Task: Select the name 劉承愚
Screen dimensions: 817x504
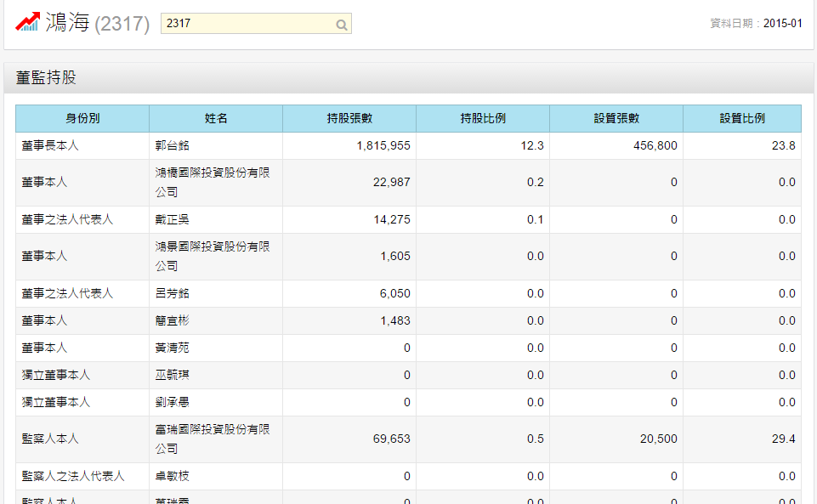Action: [x=172, y=402]
